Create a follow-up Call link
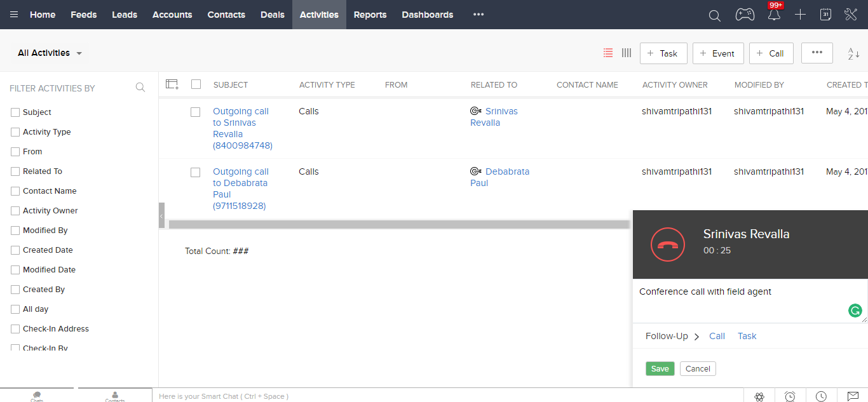This screenshot has height=402, width=868. click(x=717, y=336)
